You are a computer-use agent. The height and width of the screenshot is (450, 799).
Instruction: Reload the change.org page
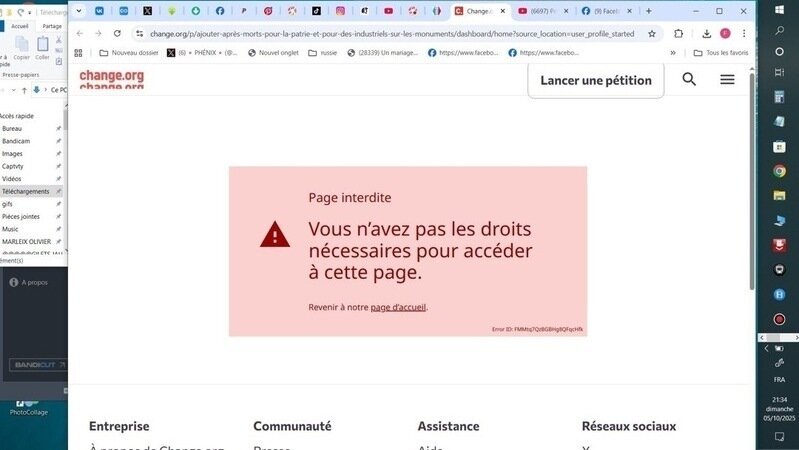pos(117,34)
